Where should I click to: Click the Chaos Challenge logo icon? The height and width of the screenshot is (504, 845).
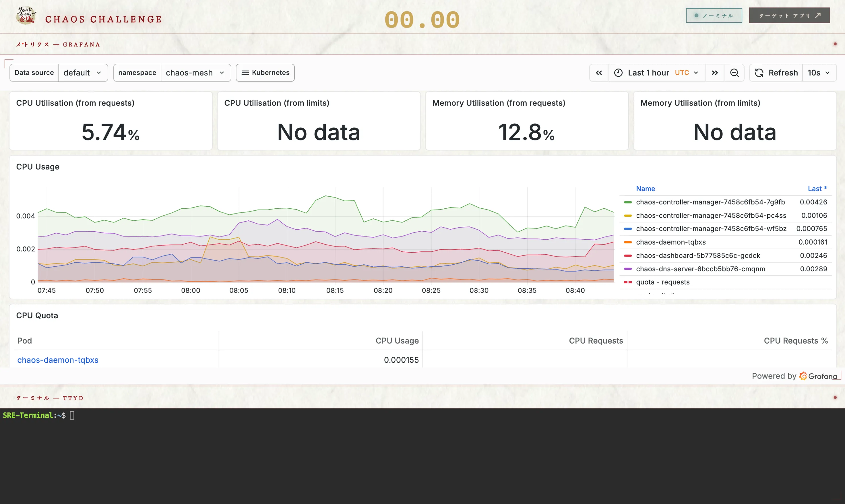[x=26, y=16]
